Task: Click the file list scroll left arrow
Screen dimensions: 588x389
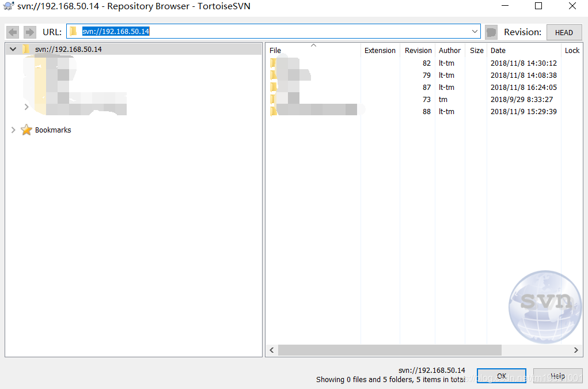Action: (272, 350)
